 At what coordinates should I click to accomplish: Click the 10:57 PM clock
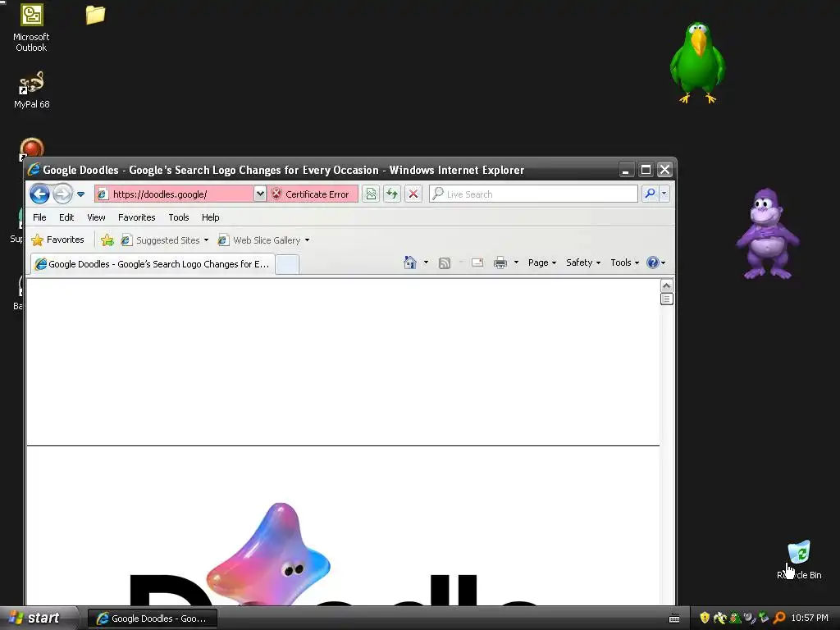click(x=810, y=618)
